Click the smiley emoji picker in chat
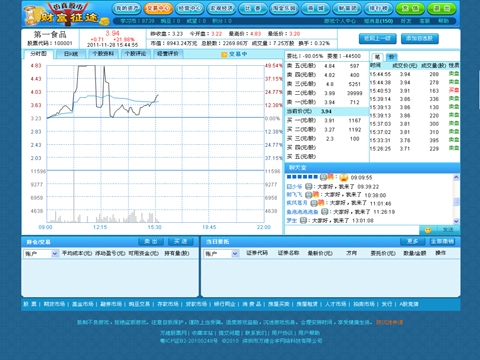Image resolution: width=480 pixels, height=360 pixels. (428, 230)
